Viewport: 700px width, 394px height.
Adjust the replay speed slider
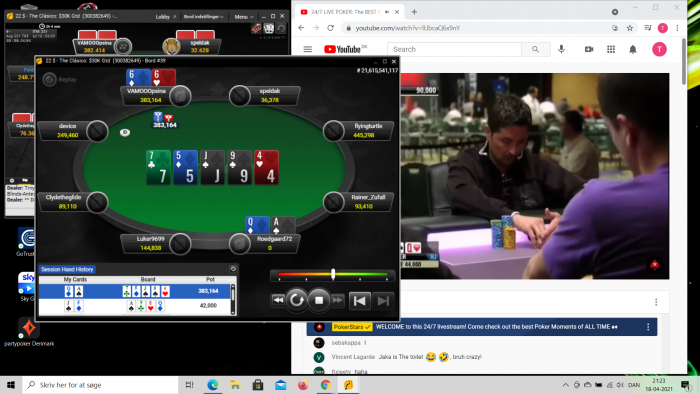[333, 274]
